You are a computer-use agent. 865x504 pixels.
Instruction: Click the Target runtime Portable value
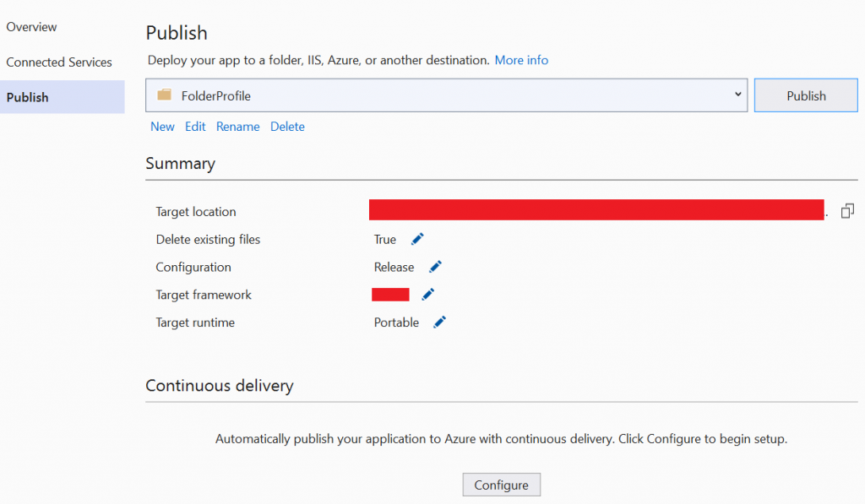click(x=395, y=322)
